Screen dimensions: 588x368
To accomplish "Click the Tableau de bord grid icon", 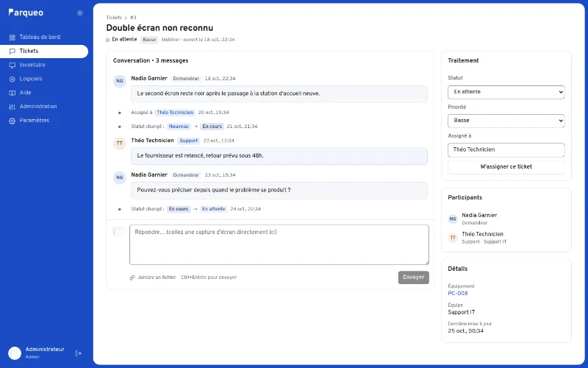I will click(12, 38).
